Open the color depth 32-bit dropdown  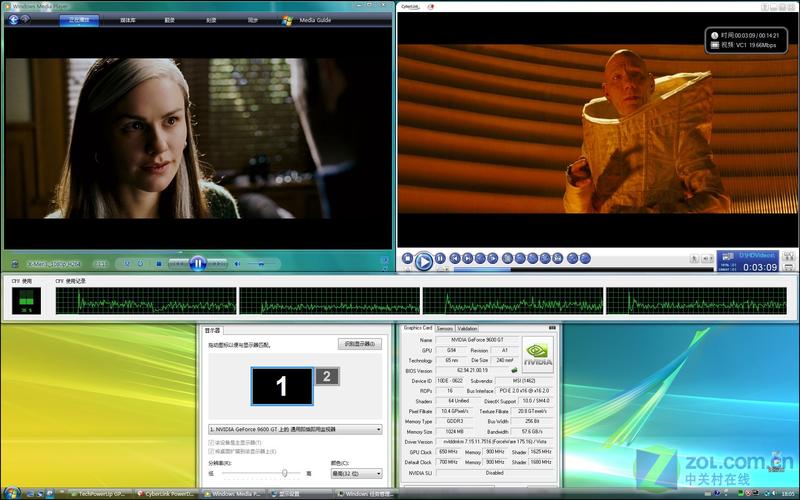(x=356, y=473)
